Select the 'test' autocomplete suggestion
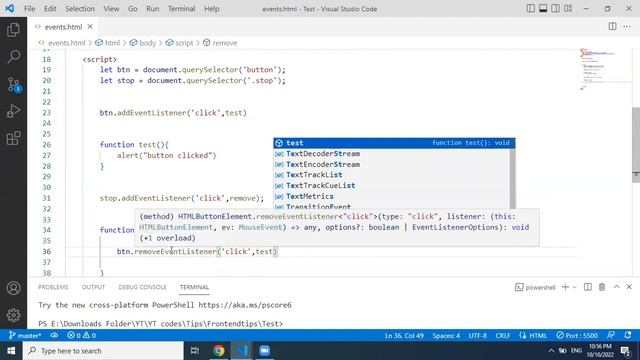Screen dimensions: 640x360 point(394,143)
